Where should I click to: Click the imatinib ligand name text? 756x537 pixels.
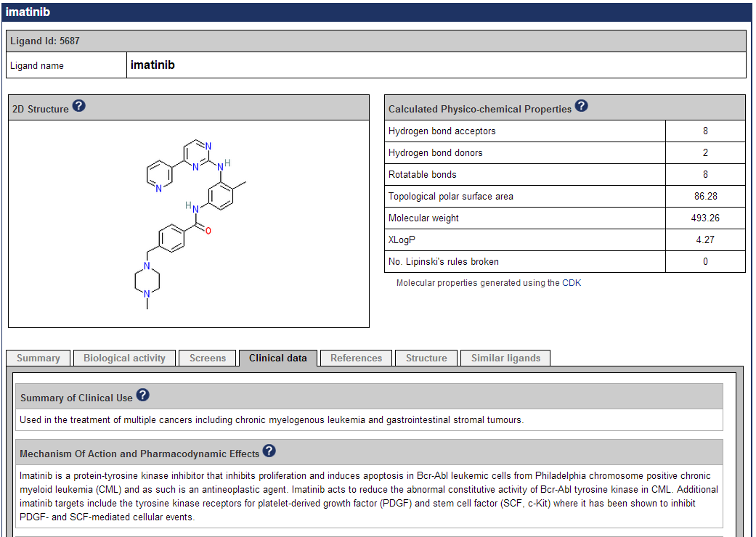(x=153, y=65)
